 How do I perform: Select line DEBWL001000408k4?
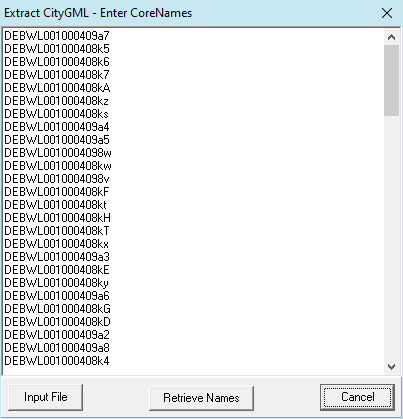(57, 361)
